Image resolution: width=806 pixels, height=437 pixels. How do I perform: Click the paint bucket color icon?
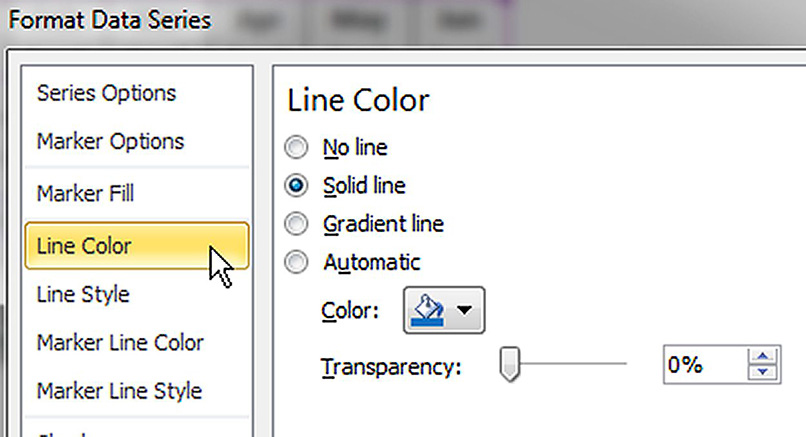click(430, 311)
